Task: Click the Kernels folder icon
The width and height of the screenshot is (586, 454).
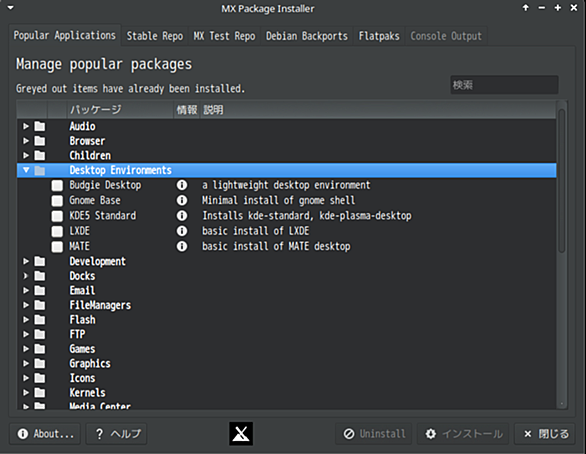Action: 40,392
